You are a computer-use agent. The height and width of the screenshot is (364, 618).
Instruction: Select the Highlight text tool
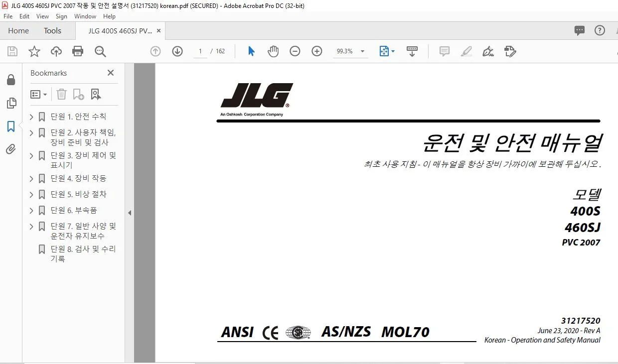[466, 51]
